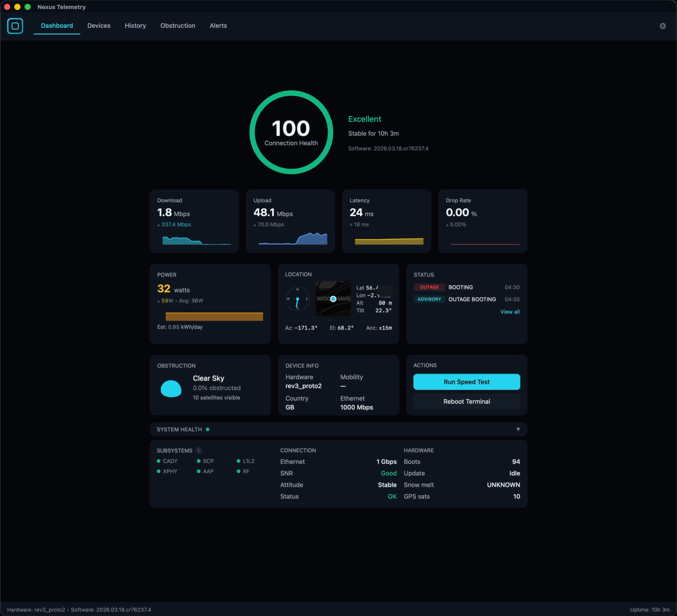This screenshot has height=616, width=677.
Task: Switch to the Devices tab
Action: click(x=99, y=26)
